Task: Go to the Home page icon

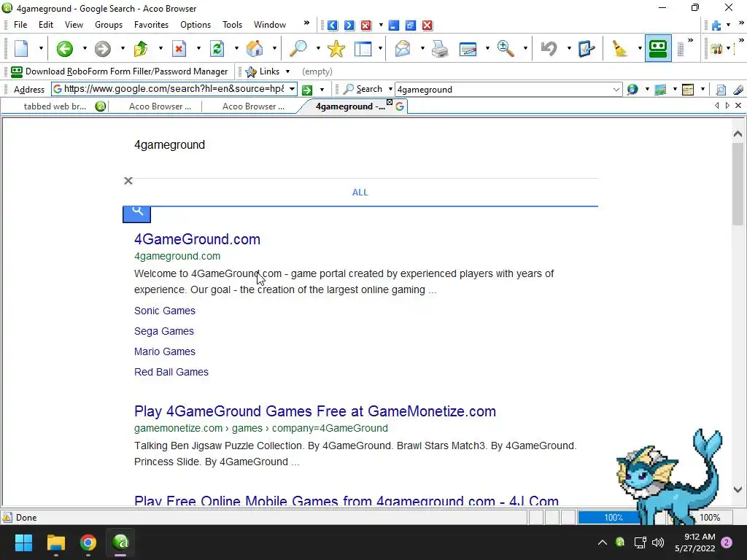Action: 255,48
